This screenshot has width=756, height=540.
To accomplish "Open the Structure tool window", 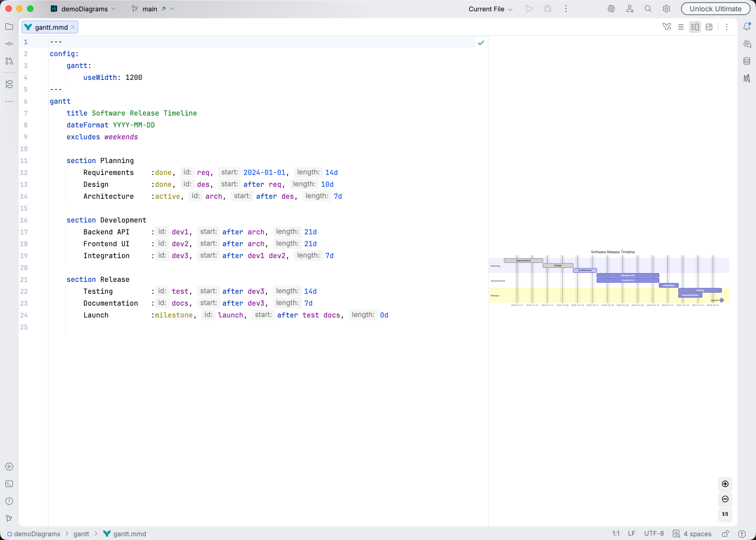I will 9,84.
